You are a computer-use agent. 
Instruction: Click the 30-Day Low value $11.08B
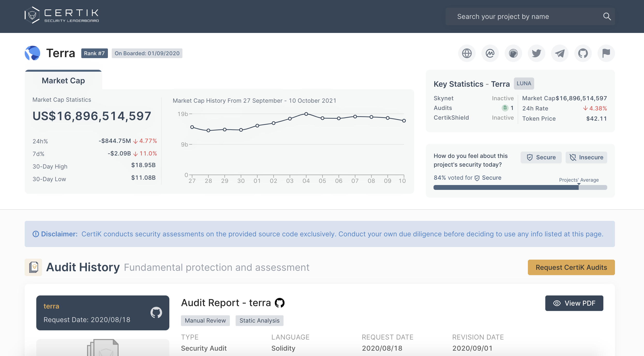click(x=143, y=178)
